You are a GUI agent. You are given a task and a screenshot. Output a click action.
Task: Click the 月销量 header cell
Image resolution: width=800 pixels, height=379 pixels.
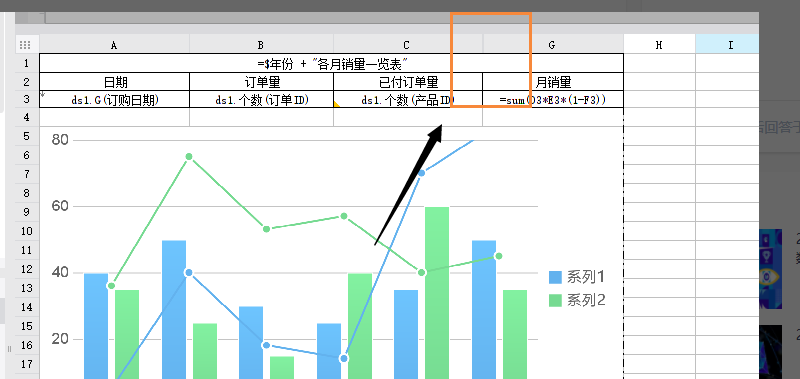click(x=553, y=82)
